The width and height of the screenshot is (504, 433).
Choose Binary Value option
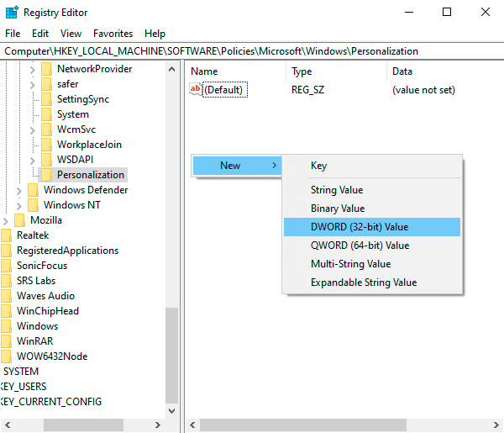372,209
